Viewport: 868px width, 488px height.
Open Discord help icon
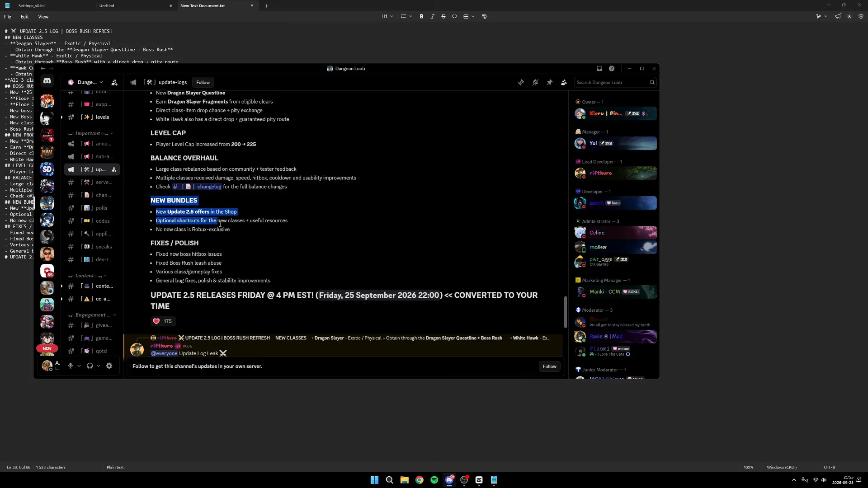click(612, 69)
